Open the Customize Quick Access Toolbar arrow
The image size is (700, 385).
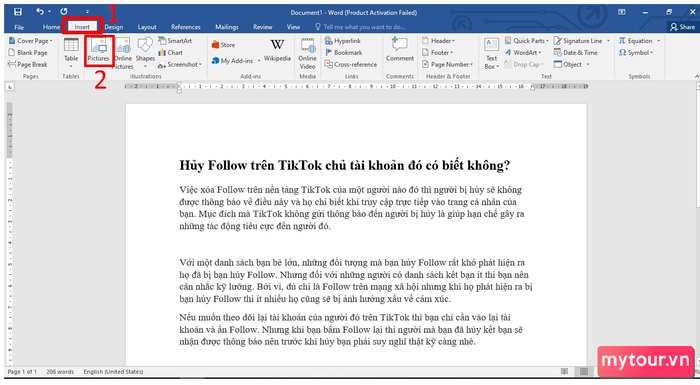tap(87, 12)
